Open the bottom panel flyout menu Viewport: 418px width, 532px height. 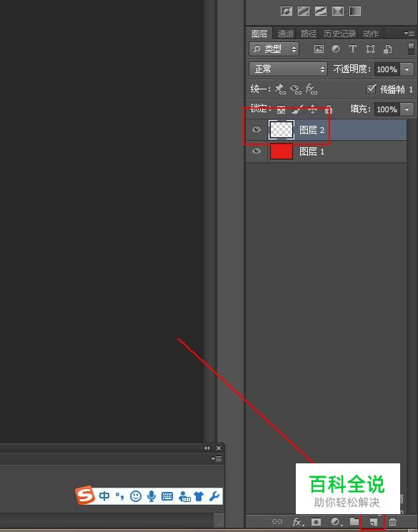tap(217, 459)
